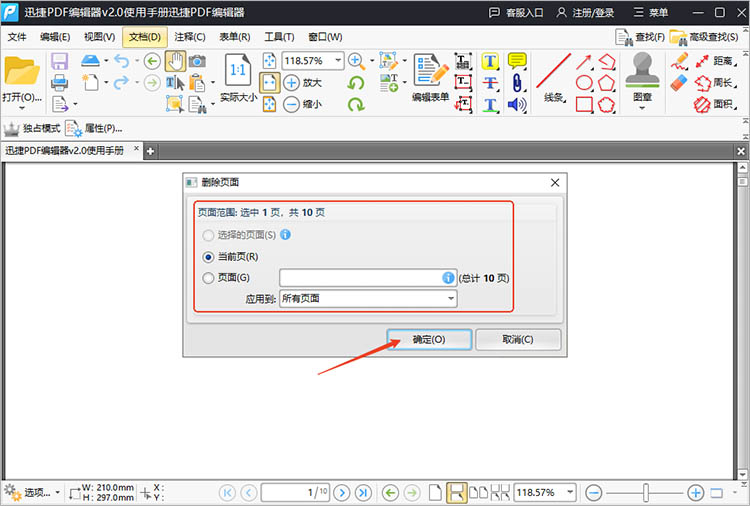Toggle single page layout in status bar
The height and width of the screenshot is (506, 750).
coord(435,492)
